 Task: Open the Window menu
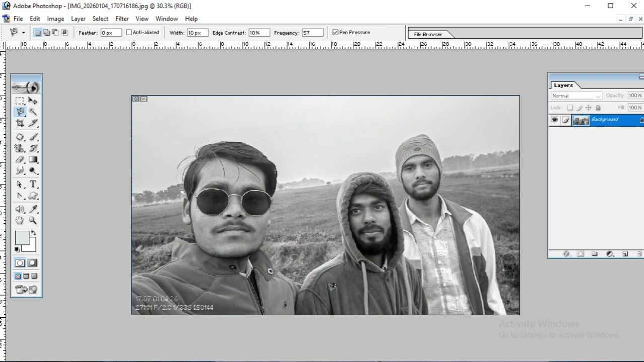click(167, 19)
